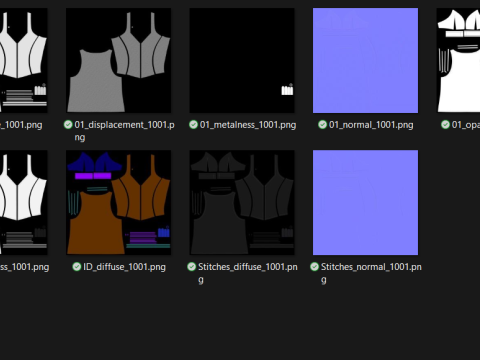Click sync status icon of ID_diffuse_1001.png
The image size is (480, 360).
77,267
